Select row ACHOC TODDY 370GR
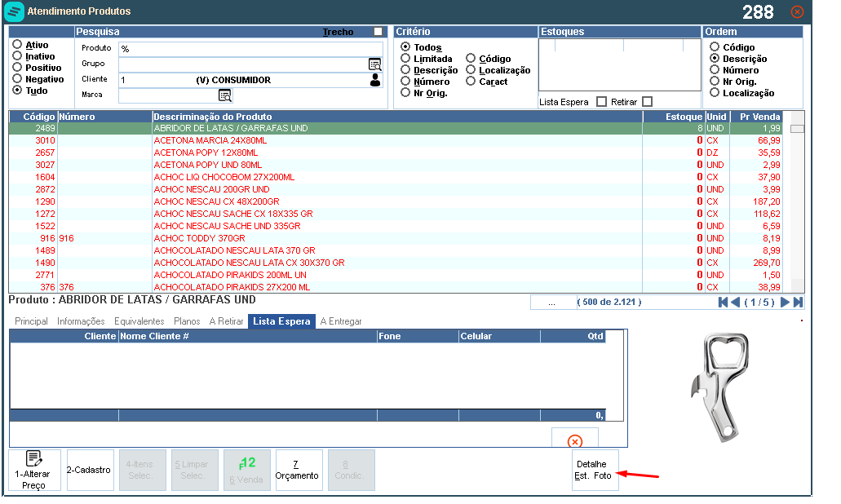This screenshot has width=841, height=504. click(395, 238)
